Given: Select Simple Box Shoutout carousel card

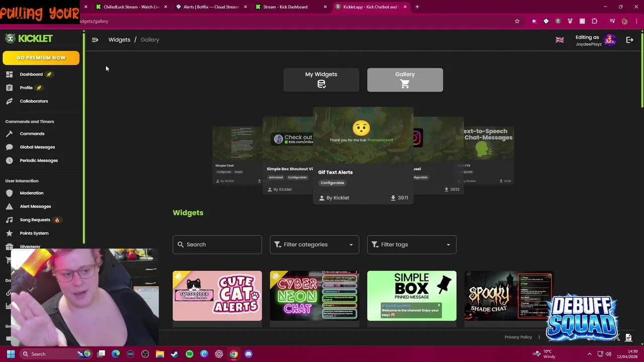Looking at the screenshot, I should pyautogui.click(x=288, y=155).
